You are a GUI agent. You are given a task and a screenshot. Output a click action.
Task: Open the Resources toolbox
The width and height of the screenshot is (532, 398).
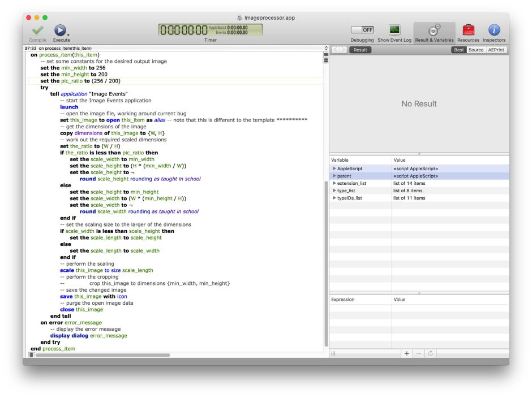point(468,31)
